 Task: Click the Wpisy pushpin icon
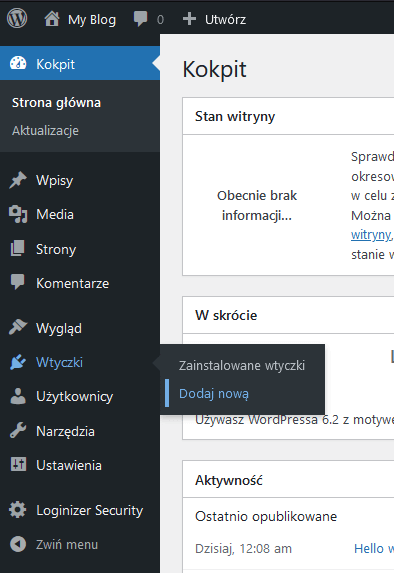(18, 180)
